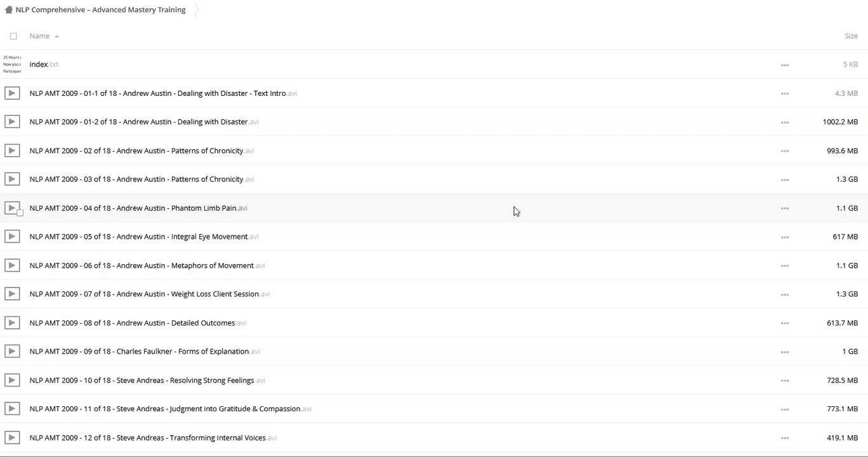The image size is (868, 457).
Task: Open file 07 of 18 Weight Loss Client Session.avi
Action: pyautogui.click(x=150, y=294)
